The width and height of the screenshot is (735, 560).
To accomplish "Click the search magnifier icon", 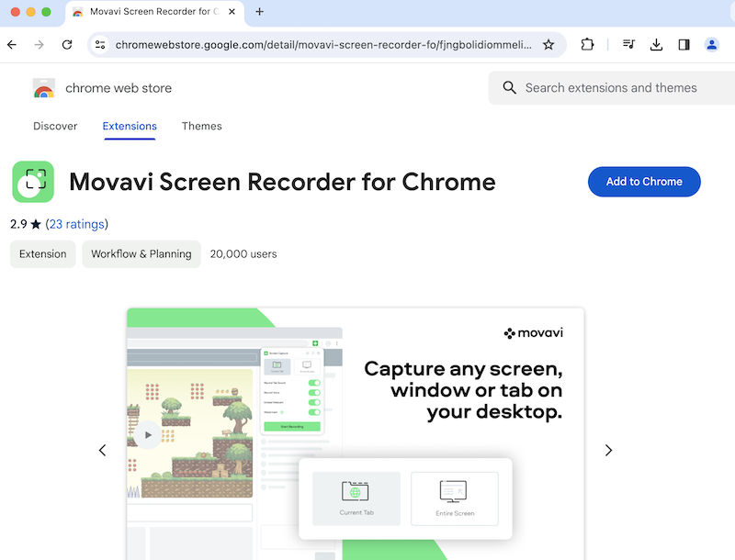I will click(509, 87).
